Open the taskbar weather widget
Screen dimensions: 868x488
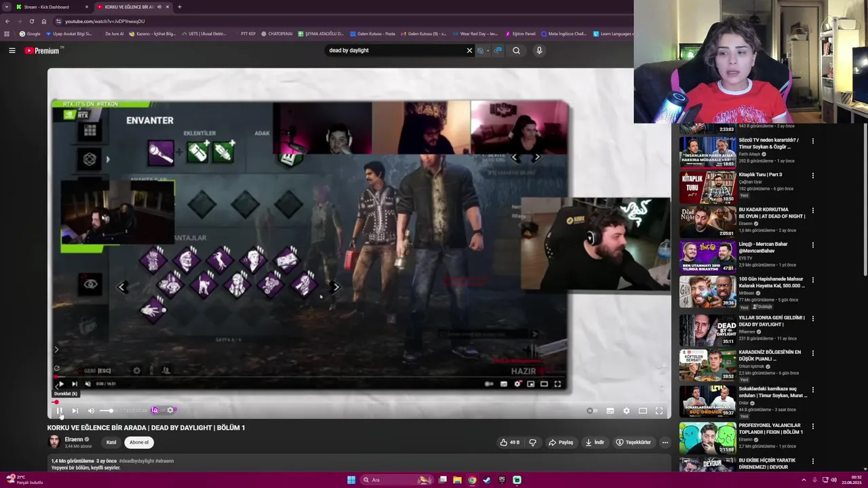[24, 480]
